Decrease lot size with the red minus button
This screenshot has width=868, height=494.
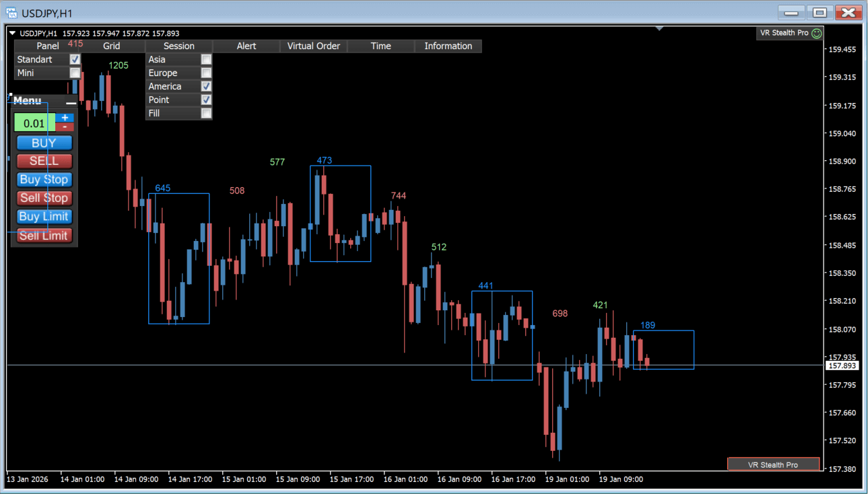pos(65,127)
